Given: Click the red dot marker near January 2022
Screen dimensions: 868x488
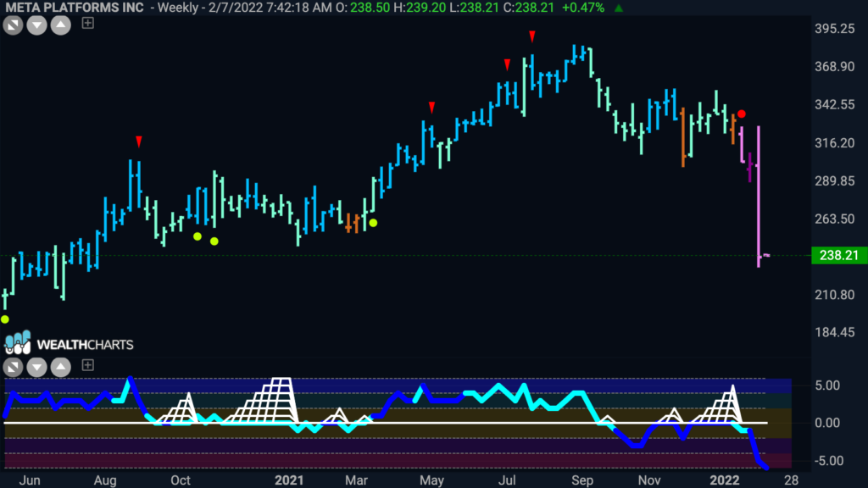Looking at the screenshot, I should (741, 114).
